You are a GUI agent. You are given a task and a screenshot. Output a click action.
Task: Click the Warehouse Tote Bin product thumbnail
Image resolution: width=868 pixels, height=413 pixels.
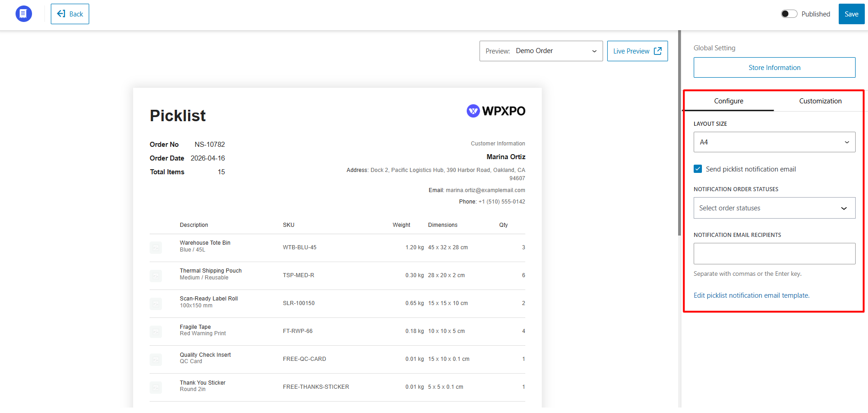(x=156, y=247)
